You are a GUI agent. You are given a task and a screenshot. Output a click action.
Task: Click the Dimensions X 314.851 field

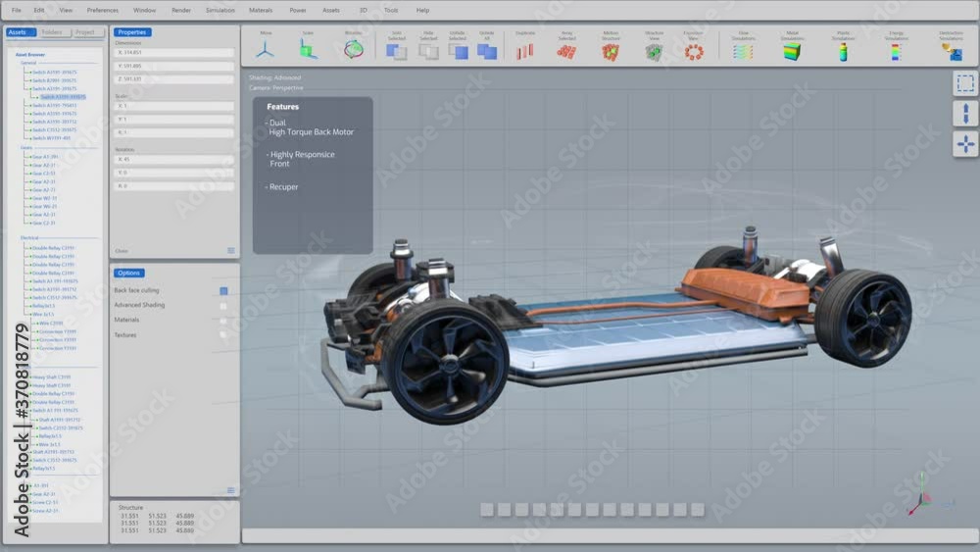[x=174, y=53]
